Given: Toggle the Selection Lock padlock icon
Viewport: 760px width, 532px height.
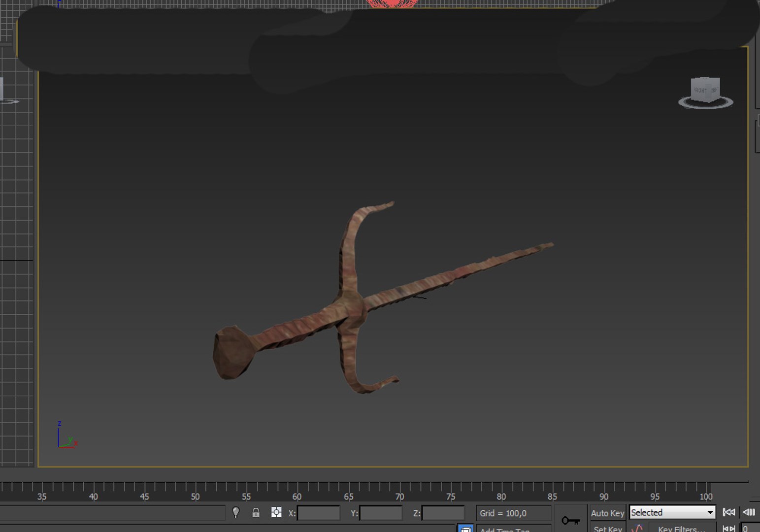Looking at the screenshot, I should click(256, 513).
